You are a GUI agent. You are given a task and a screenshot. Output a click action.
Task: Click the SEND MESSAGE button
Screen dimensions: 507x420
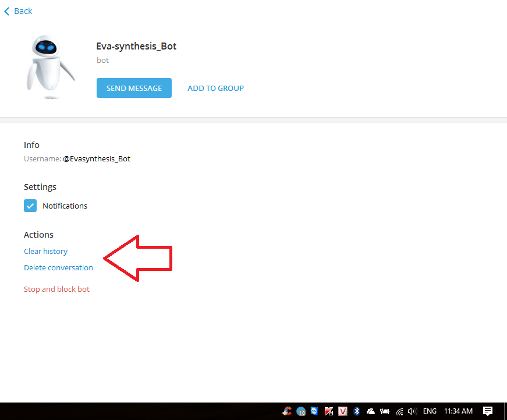(x=134, y=88)
